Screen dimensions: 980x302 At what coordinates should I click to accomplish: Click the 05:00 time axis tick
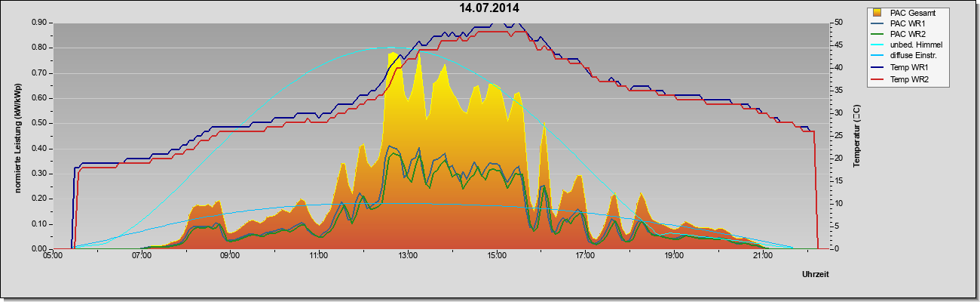53,257
